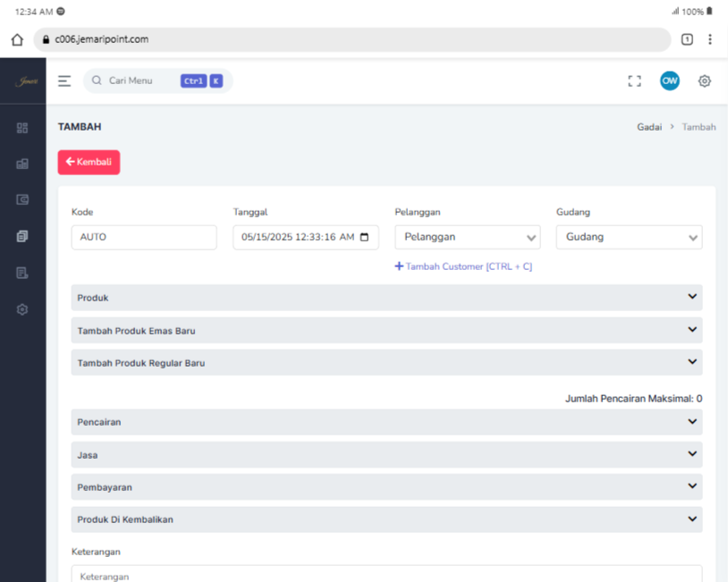Image resolution: width=728 pixels, height=582 pixels.
Task: Click the Cari Menu search field
Action: point(139,81)
